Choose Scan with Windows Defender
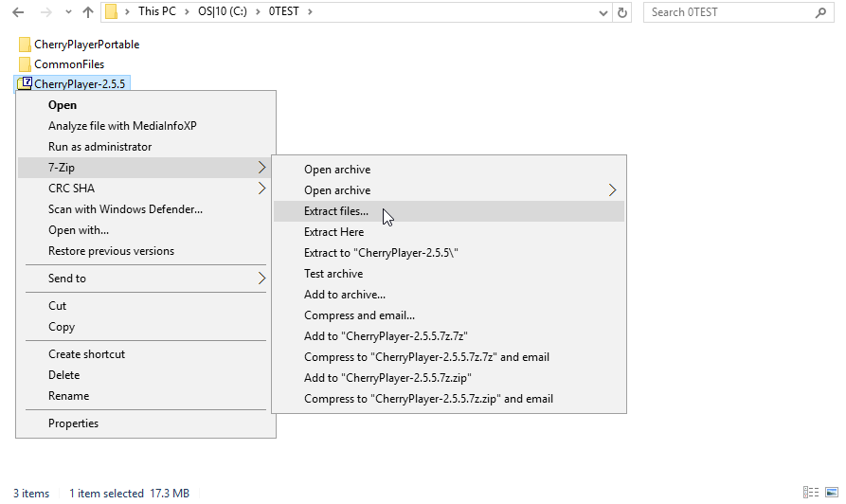The height and width of the screenshot is (504, 846). [x=146, y=209]
